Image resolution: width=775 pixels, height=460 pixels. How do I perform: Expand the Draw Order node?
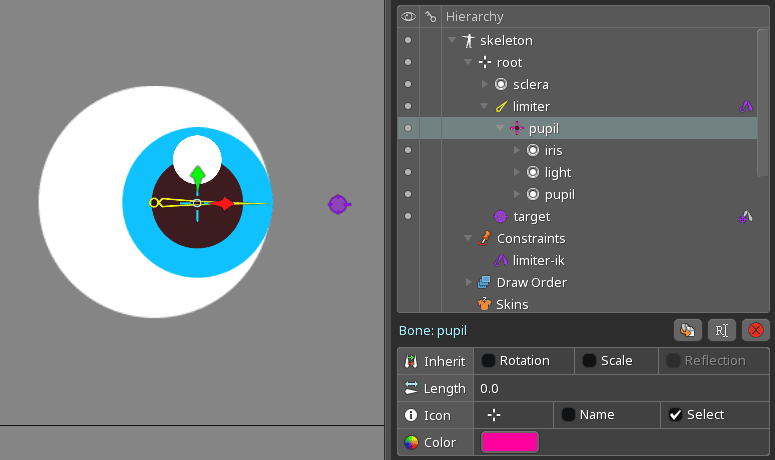pyautogui.click(x=468, y=283)
